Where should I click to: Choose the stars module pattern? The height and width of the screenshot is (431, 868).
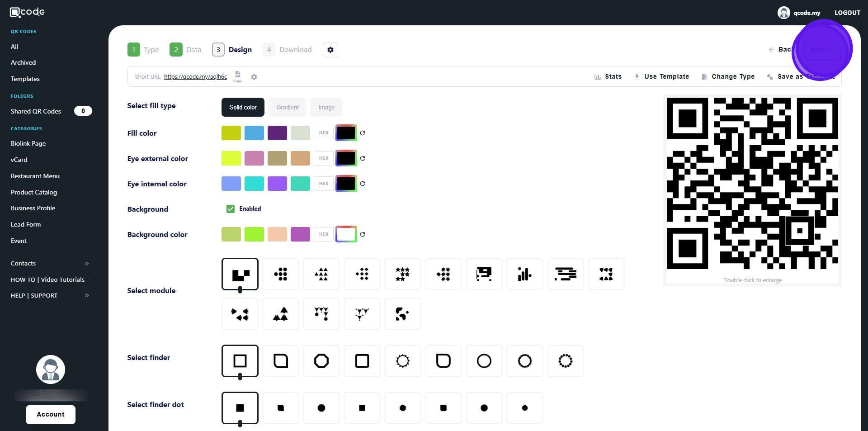(x=402, y=274)
